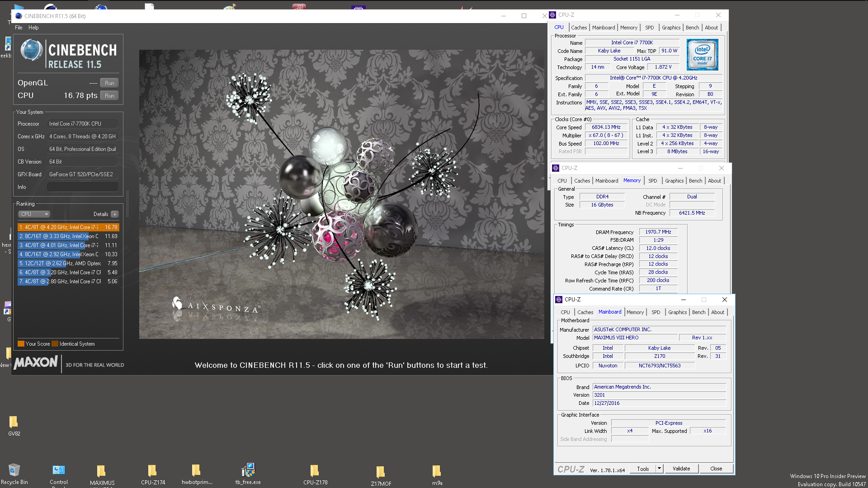
Task: Click the DRAM Frequency value 1970.7 MHz
Action: (658, 232)
